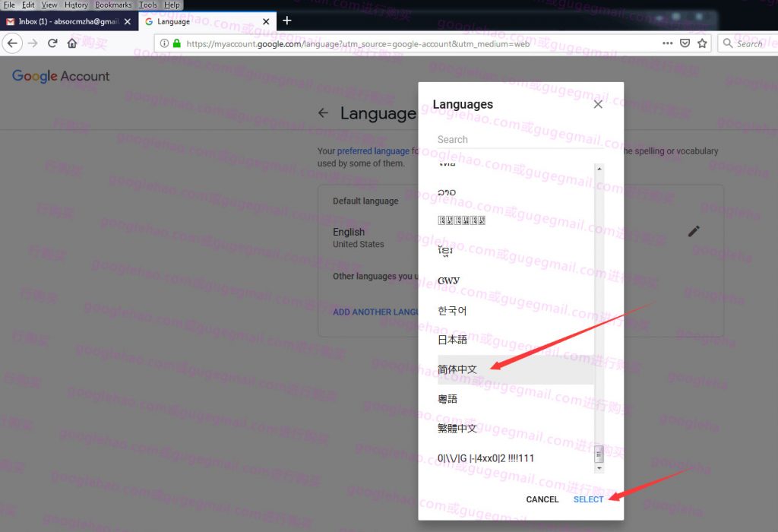Click the Google Account logo
This screenshot has width=778, height=532.
61,76
